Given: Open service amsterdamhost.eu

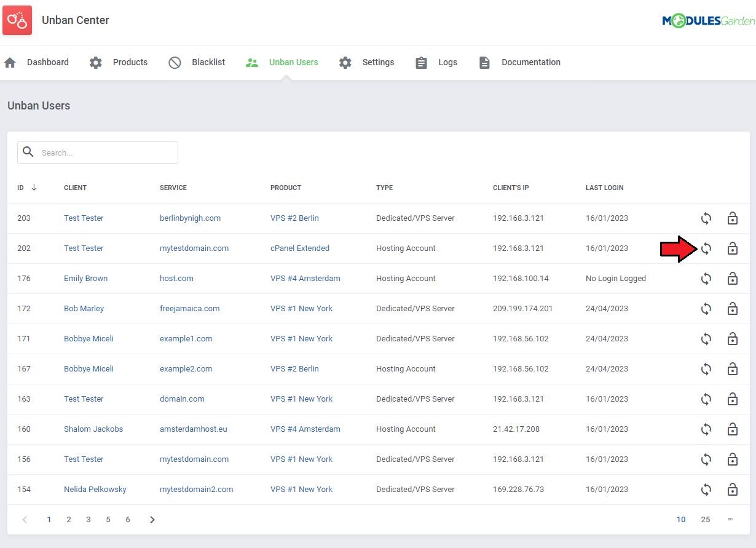Looking at the screenshot, I should pyautogui.click(x=194, y=429).
